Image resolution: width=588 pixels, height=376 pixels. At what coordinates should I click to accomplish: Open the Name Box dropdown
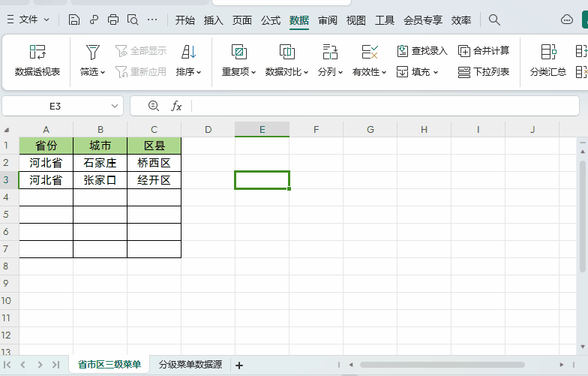115,107
